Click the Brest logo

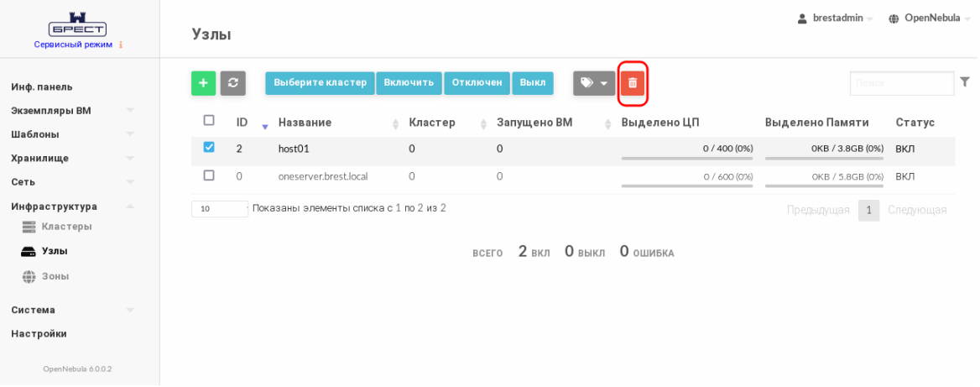77,25
